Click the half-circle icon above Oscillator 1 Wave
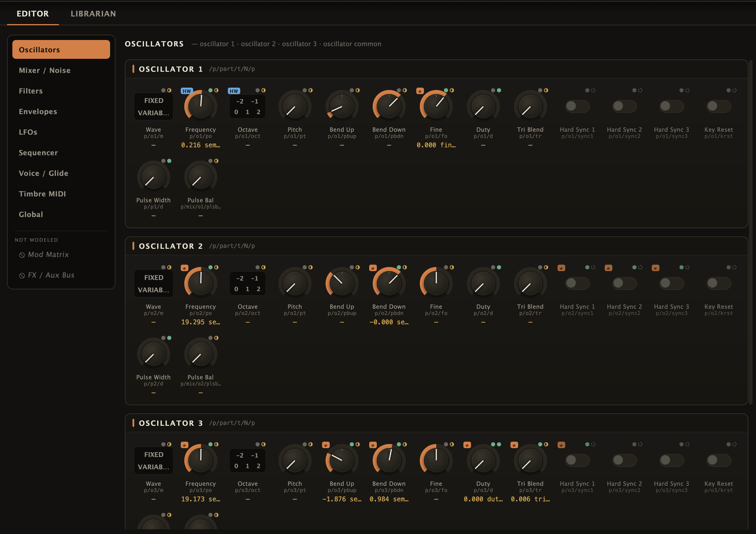 (169, 90)
